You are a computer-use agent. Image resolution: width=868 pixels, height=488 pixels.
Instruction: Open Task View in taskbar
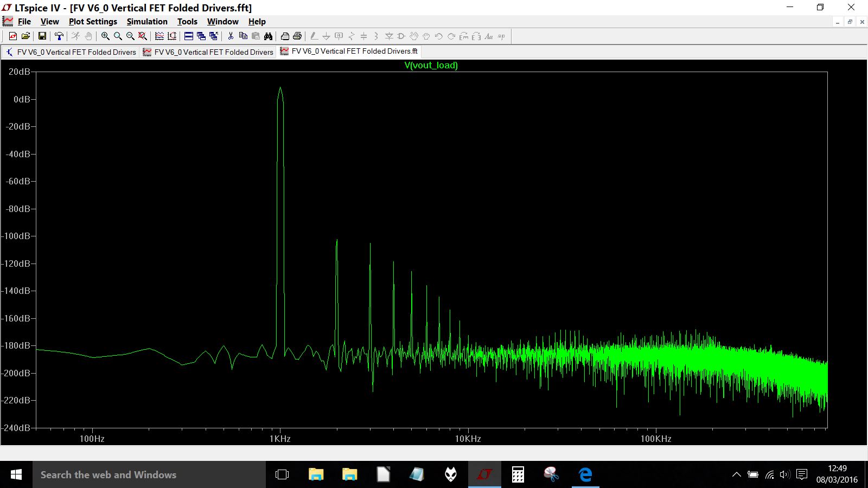(282, 474)
